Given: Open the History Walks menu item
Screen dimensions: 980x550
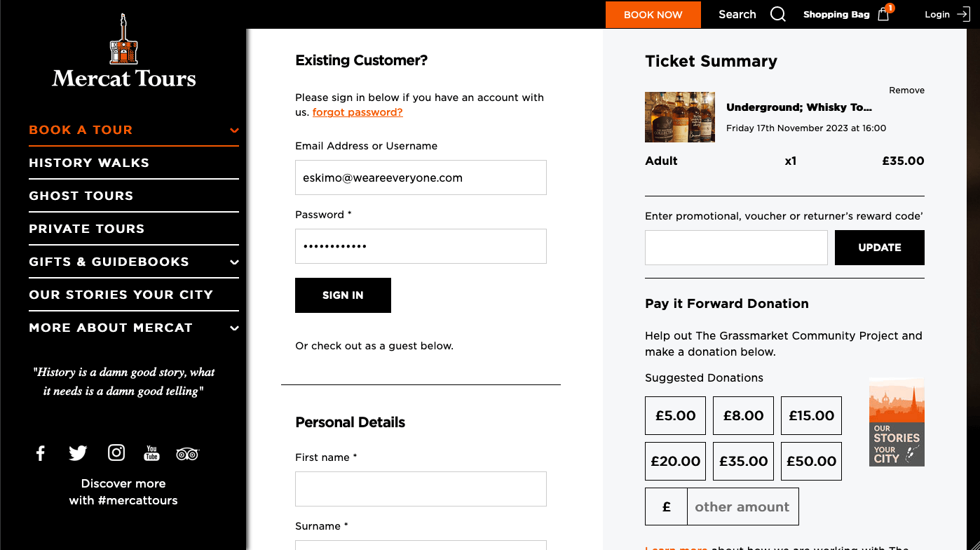Looking at the screenshot, I should click(89, 163).
